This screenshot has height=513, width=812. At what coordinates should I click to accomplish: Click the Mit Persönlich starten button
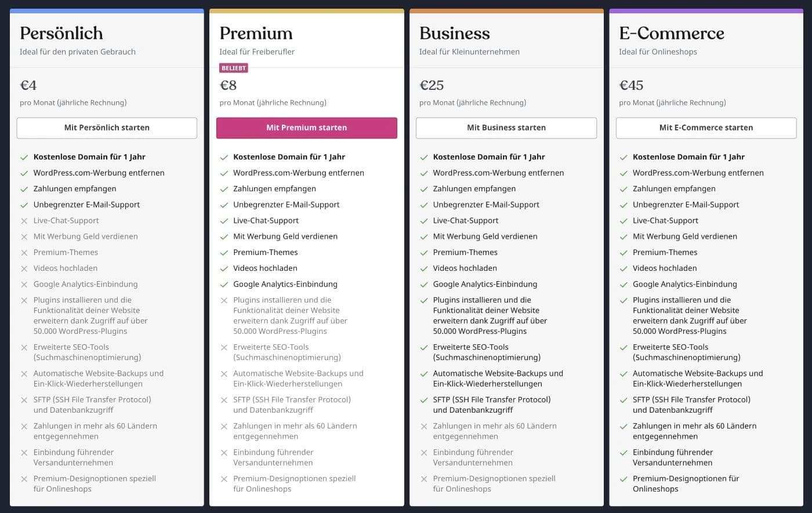[x=107, y=128]
